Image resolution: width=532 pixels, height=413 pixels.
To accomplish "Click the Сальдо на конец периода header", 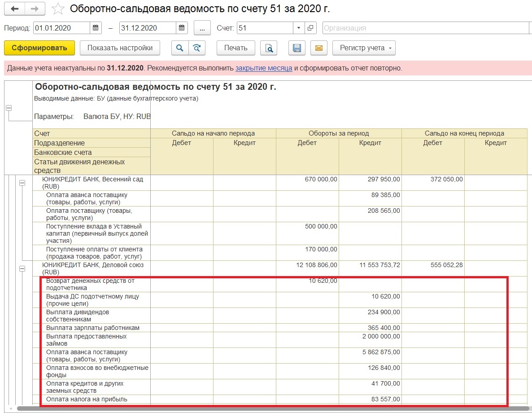I will click(x=464, y=133).
